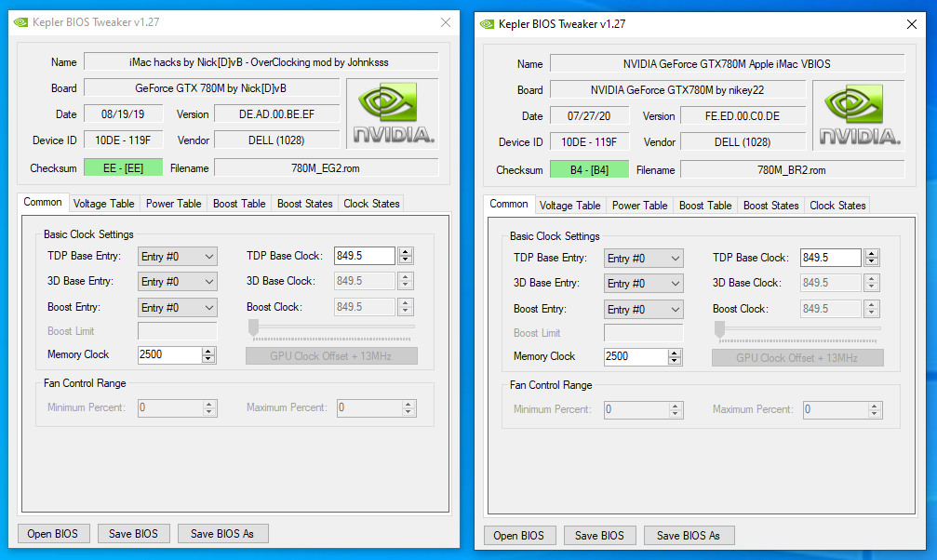Click Open BIOS button in left window
The height and width of the screenshot is (560, 937).
(x=53, y=534)
